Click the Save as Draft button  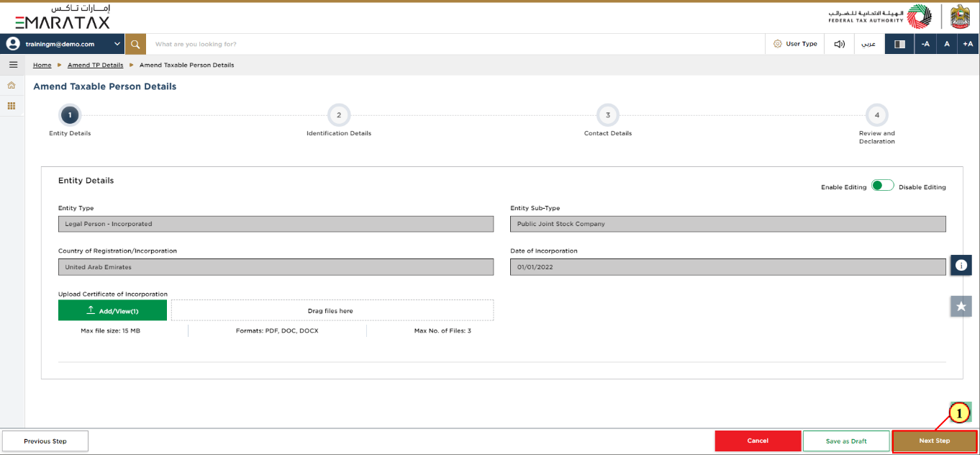coord(846,441)
